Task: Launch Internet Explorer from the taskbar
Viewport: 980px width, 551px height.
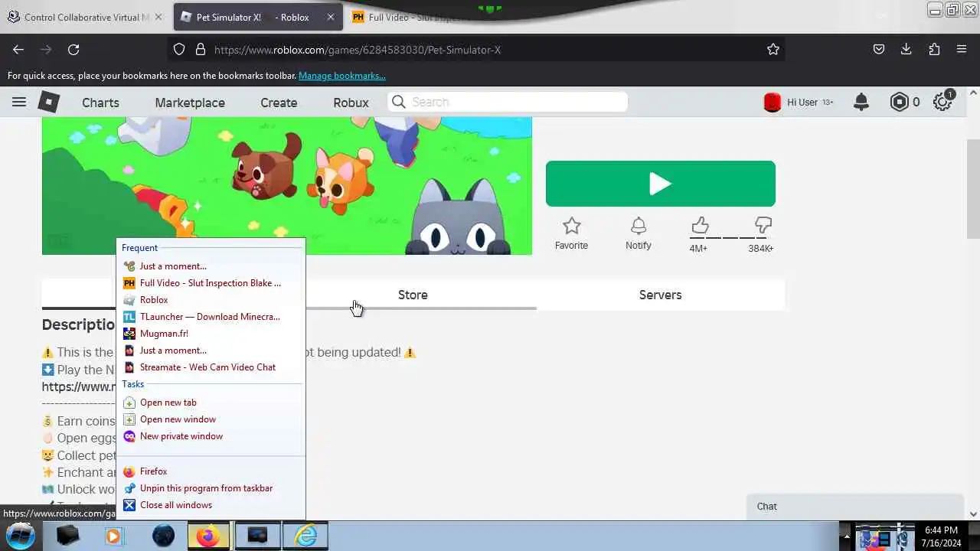Action: [x=305, y=536]
